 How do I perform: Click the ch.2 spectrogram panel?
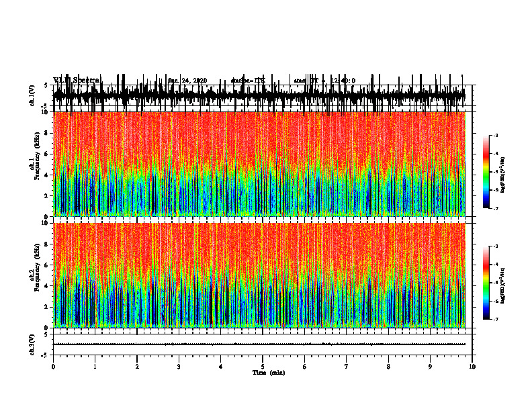pyautogui.click(x=259, y=275)
